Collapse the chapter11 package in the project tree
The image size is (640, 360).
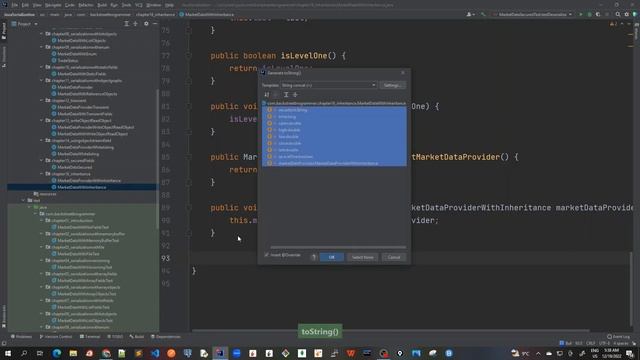pyautogui.click(x=42, y=80)
